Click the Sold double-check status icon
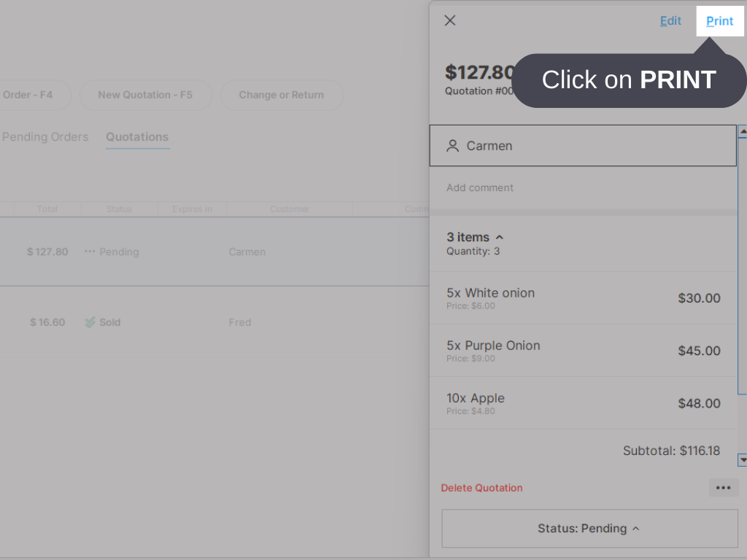 (x=90, y=322)
